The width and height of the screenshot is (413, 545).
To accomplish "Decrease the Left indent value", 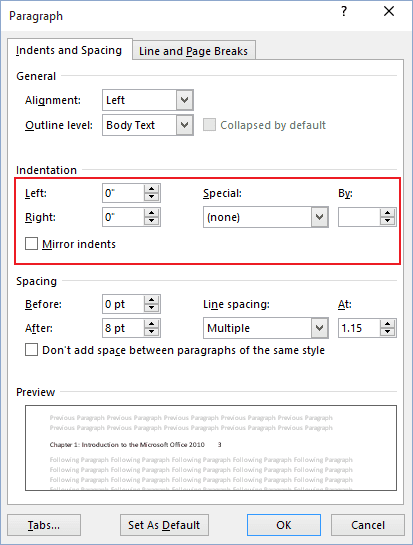I will click(x=152, y=197).
